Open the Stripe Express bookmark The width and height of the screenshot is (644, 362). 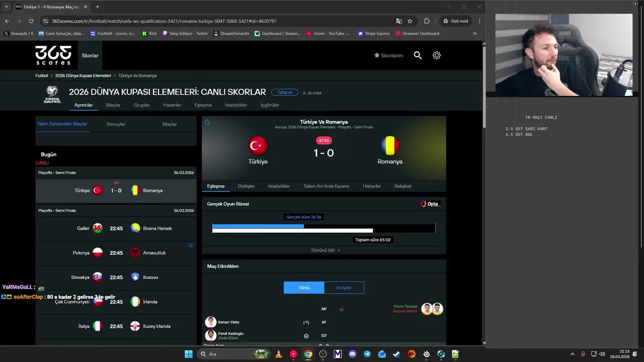click(x=374, y=34)
